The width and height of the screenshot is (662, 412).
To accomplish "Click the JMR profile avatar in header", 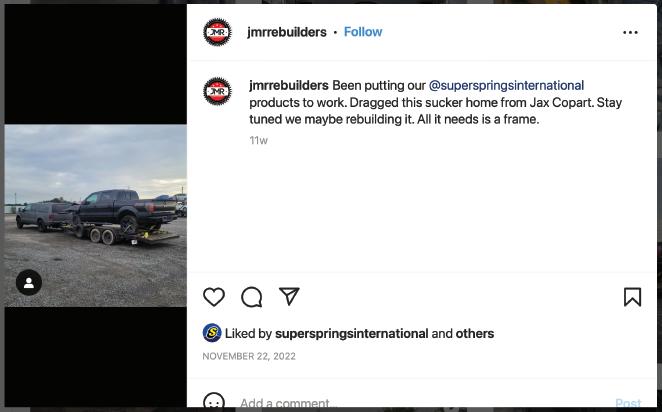I will pyautogui.click(x=217, y=32).
